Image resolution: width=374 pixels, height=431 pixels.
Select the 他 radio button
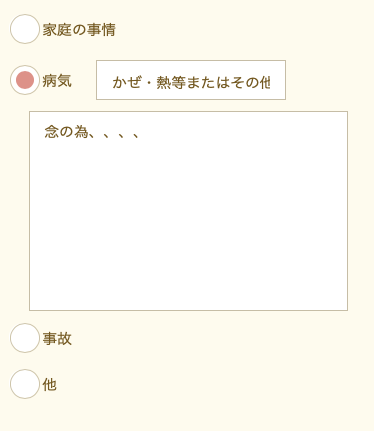point(25,384)
